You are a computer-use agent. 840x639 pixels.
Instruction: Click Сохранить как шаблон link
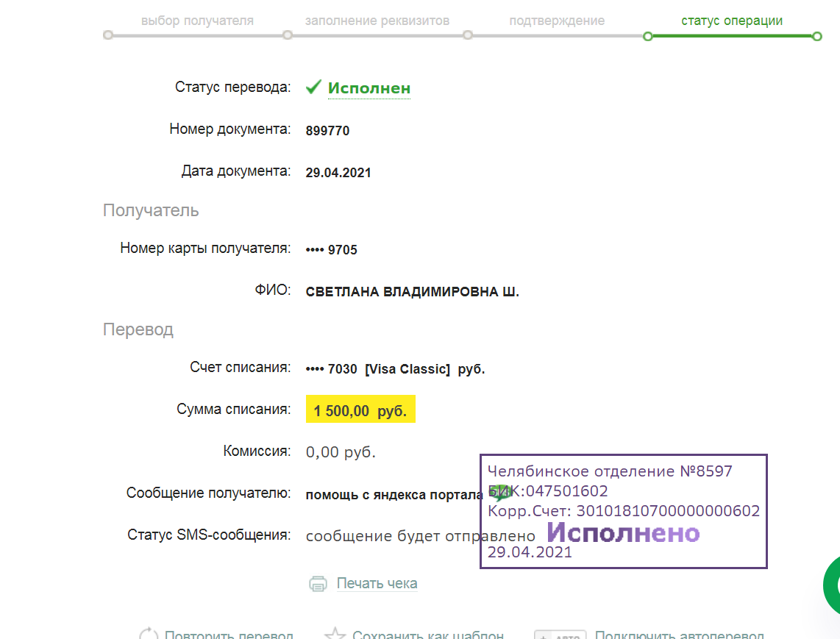pyautogui.click(x=427, y=634)
